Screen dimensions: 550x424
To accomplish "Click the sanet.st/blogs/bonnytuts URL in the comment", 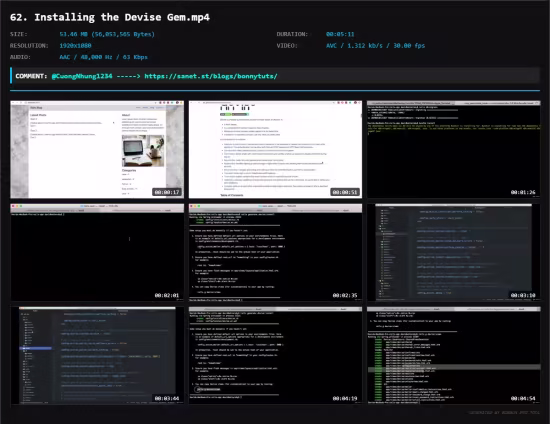I will [211, 76].
